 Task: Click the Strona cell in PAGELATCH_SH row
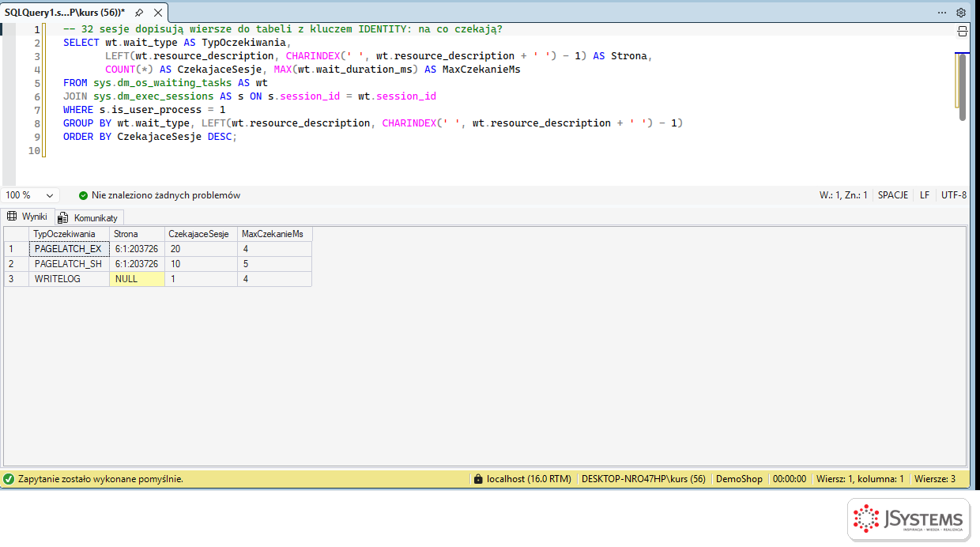tap(137, 264)
